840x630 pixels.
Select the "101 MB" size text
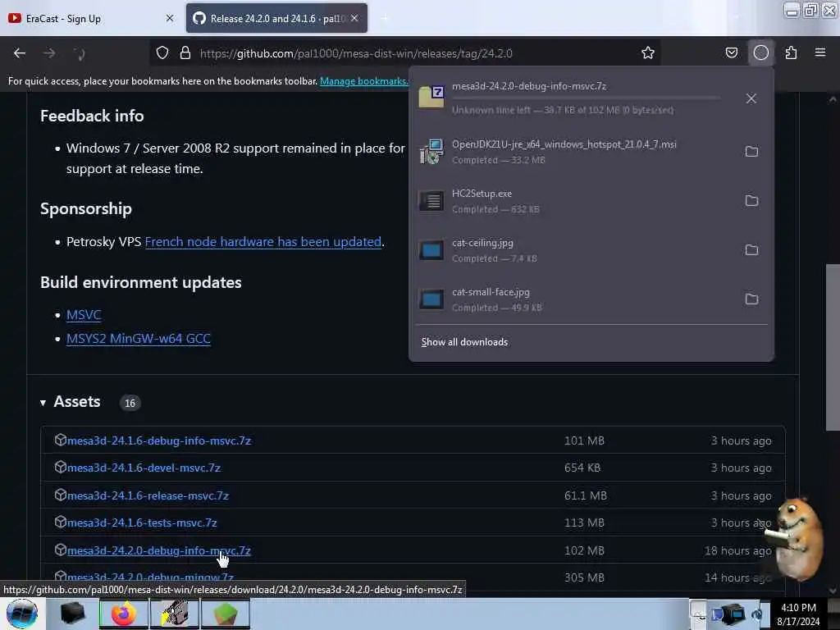[584, 441]
